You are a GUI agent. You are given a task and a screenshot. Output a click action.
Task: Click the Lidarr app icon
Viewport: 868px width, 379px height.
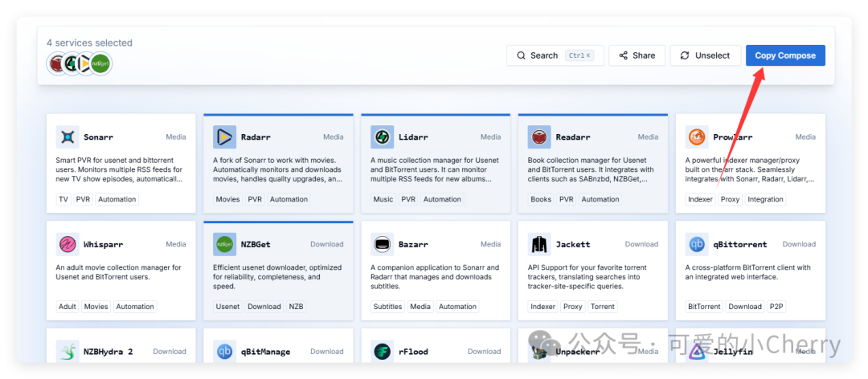pos(382,137)
